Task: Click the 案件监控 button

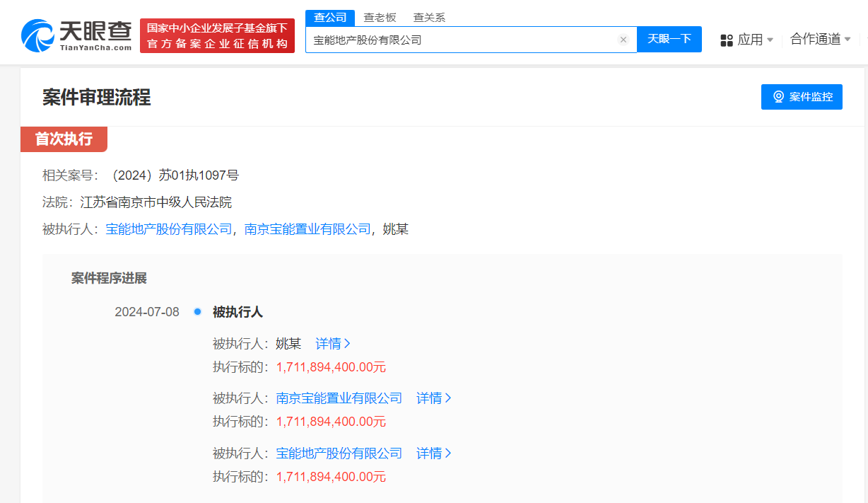Action: coord(802,97)
